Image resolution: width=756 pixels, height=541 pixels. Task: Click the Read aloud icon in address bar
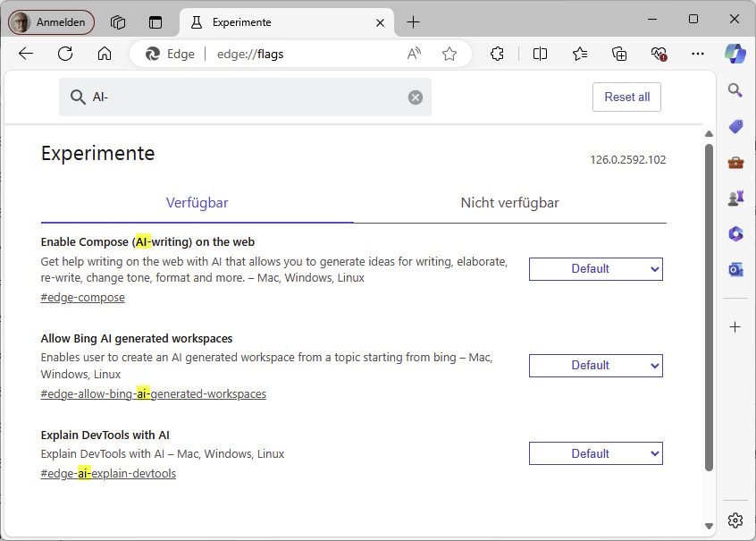414,54
